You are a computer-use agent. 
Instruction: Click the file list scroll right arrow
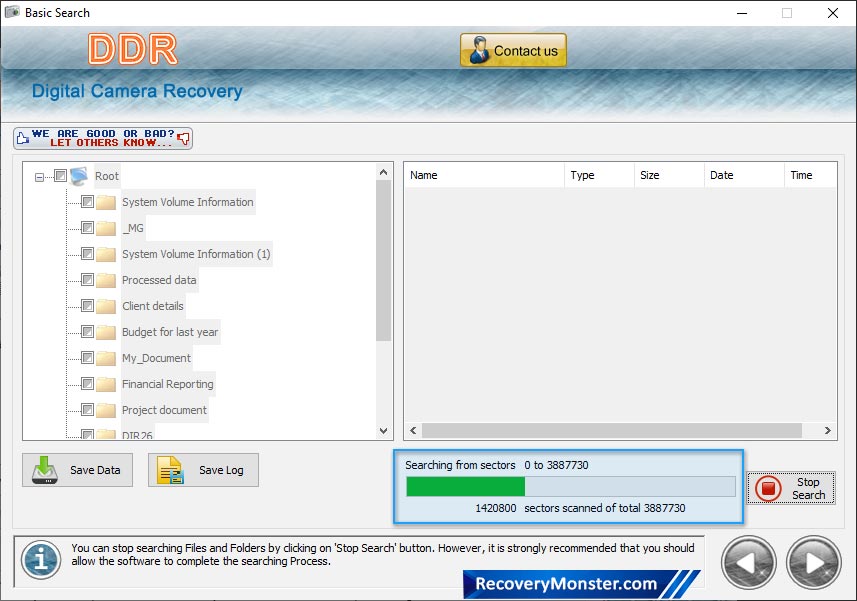coord(828,431)
